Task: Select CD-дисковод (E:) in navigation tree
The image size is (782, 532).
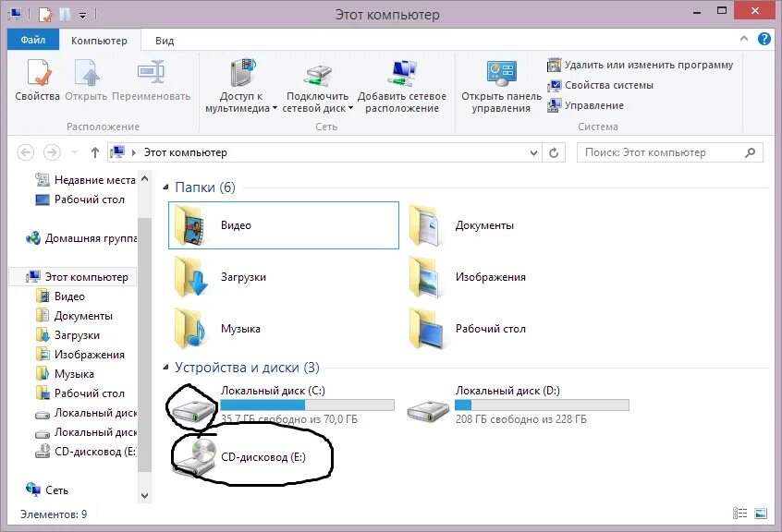Action: (86, 452)
